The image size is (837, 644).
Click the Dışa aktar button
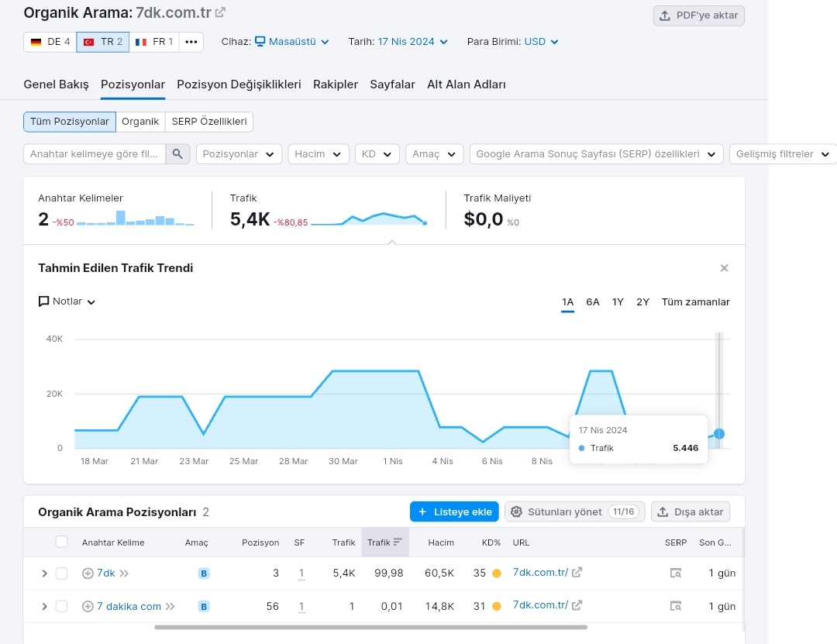[691, 511]
